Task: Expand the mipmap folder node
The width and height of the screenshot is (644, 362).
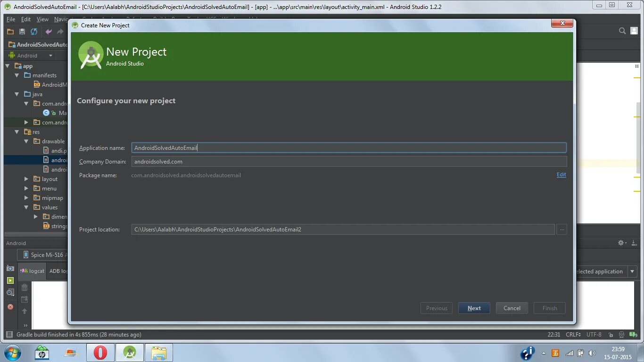Action: click(x=26, y=198)
